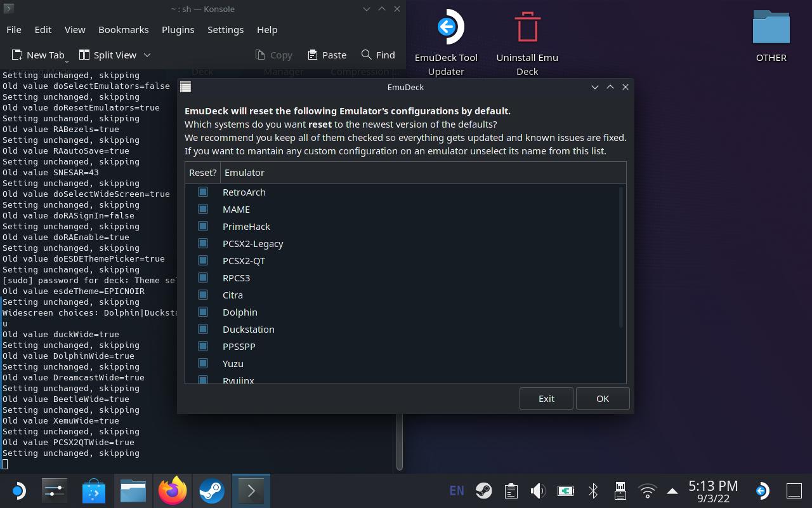
Task: Open Steam from the taskbar
Action: click(212, 491)
